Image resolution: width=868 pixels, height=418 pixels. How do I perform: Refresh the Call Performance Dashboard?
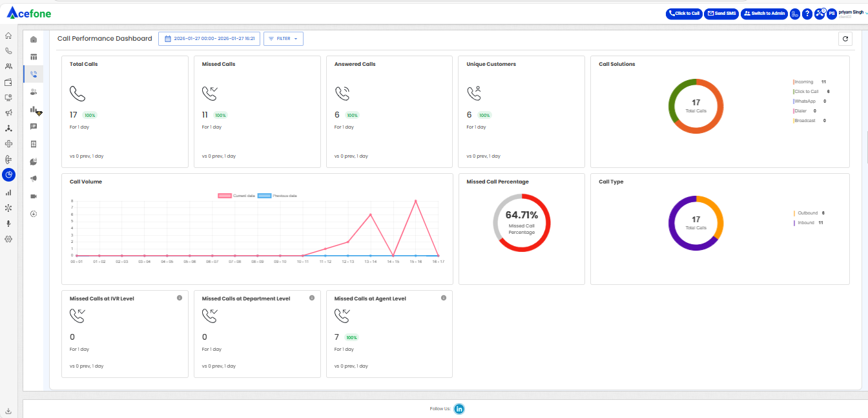[845, 39]
